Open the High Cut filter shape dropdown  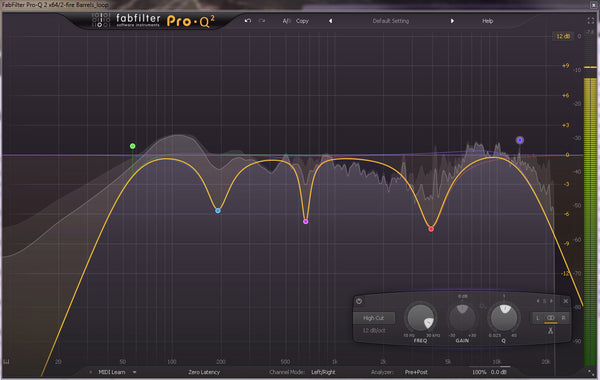pos(373,318)
